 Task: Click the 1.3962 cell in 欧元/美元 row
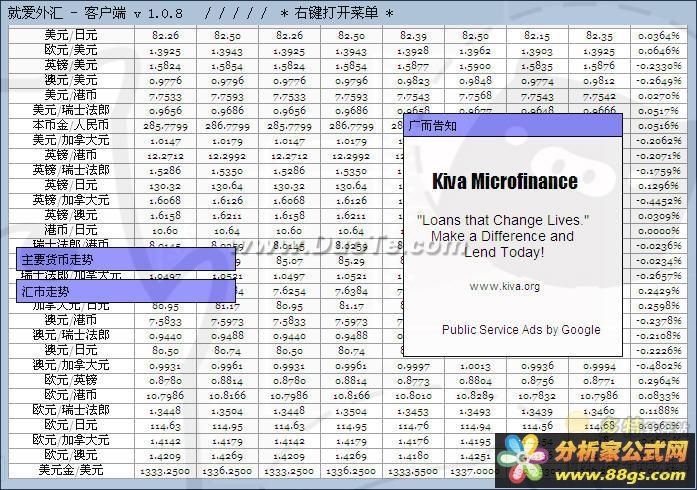pyautogui.click(x=475, y=51)
